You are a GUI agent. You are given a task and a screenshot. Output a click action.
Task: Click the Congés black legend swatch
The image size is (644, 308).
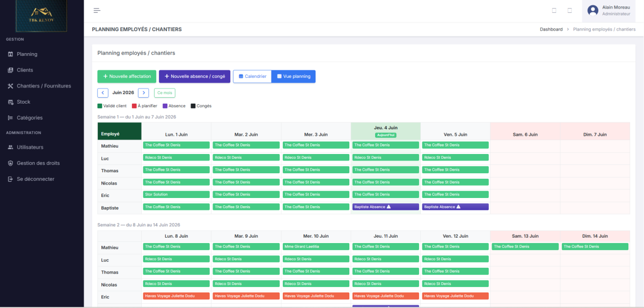point(193,106)
